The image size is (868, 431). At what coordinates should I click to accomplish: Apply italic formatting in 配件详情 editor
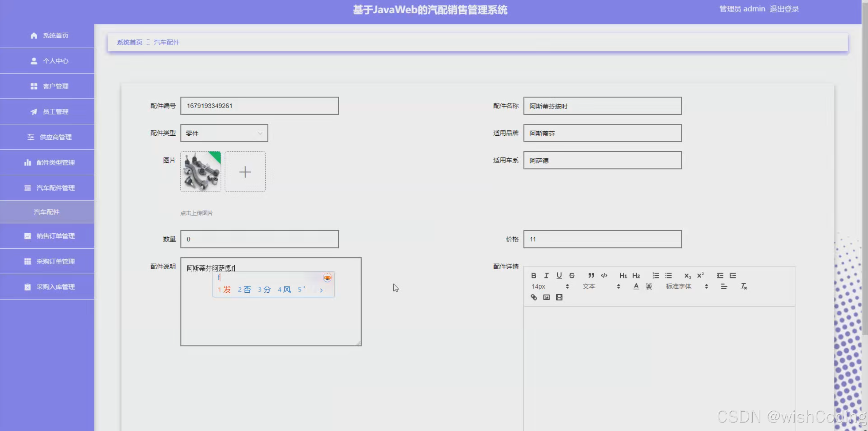point(546,275)
